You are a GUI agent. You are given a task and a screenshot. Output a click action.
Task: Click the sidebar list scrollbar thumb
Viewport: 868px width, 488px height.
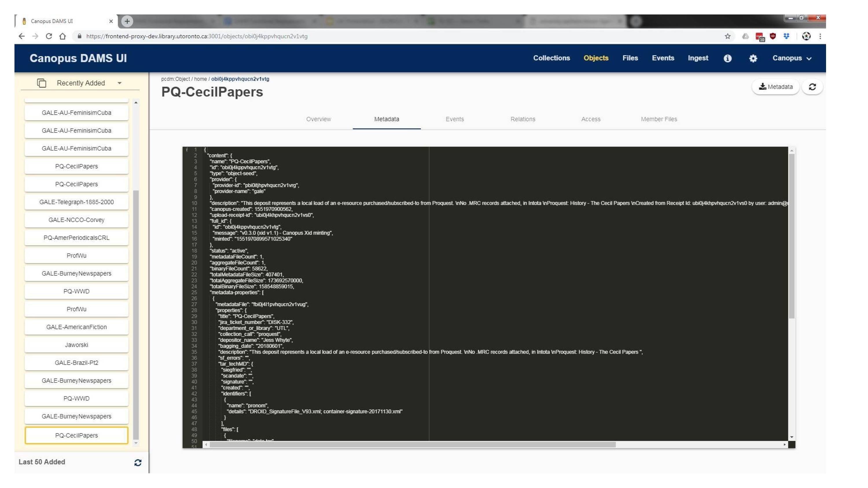click(x=136, y=315)
